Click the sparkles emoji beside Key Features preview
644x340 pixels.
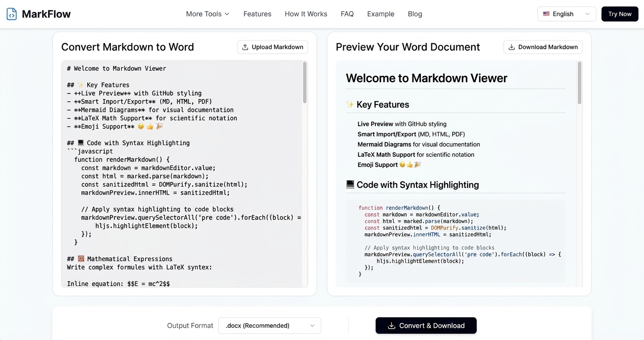[350, 104]
